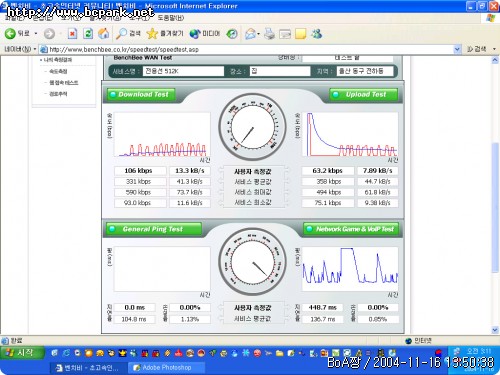Click the Refresh page icon
This screenshot has width=500, height=375.
click(x=88, y=33)
